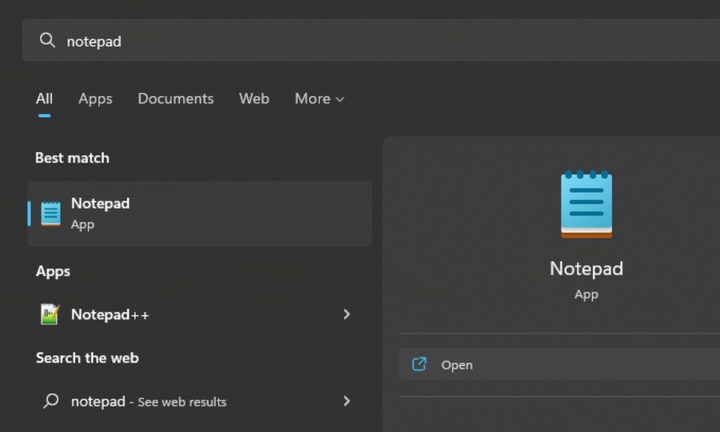Click the web search magnifier icon
This screenshot has height=432, width=720.
click(51, 401)
